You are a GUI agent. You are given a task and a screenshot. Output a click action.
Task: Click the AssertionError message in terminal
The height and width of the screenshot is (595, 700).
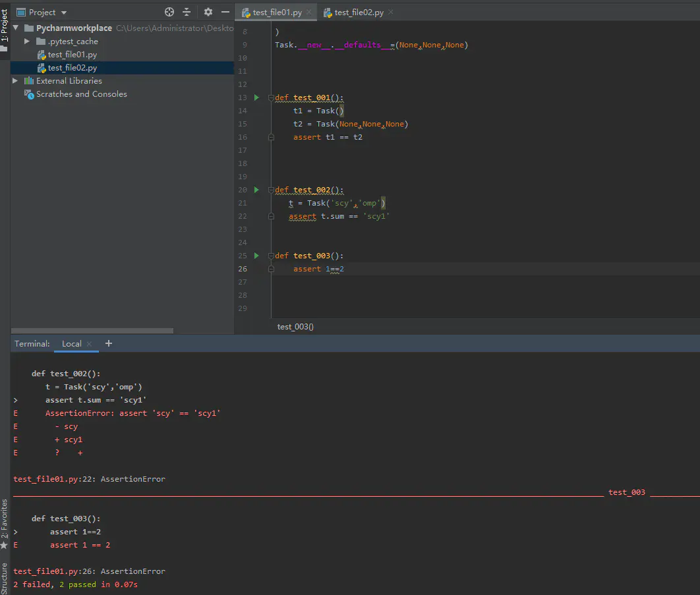pos(132,413)
